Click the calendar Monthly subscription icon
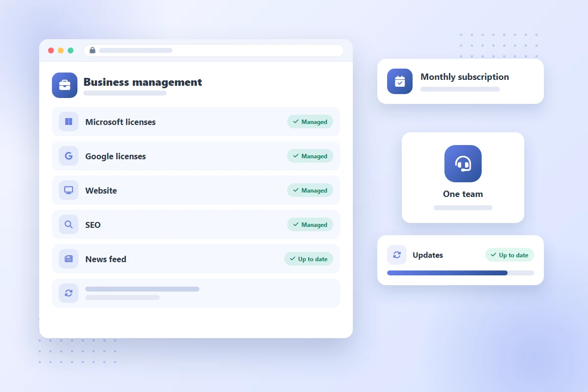Viewport: 588px width, 392px height. pos(400,81)
